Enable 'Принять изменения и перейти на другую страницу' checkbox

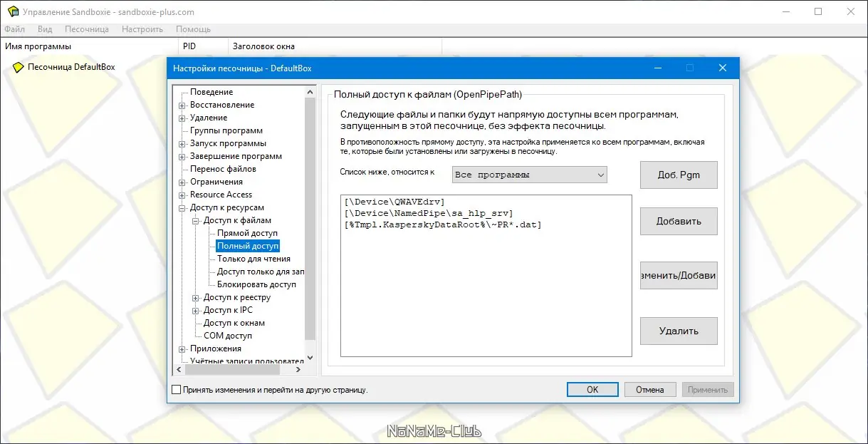[x=177, y=390]
